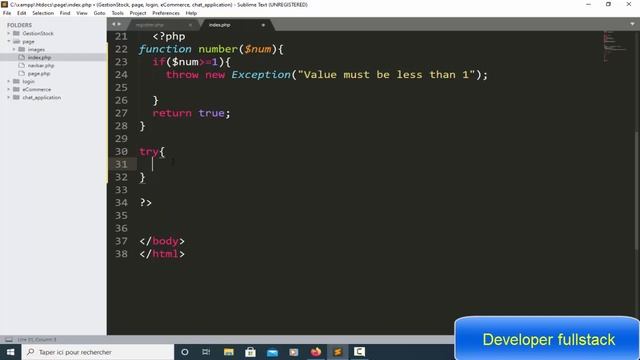Expand the login folder
The height and width of the screenshot is (360, 640).
pyautogui.click(x=9, y=81)
